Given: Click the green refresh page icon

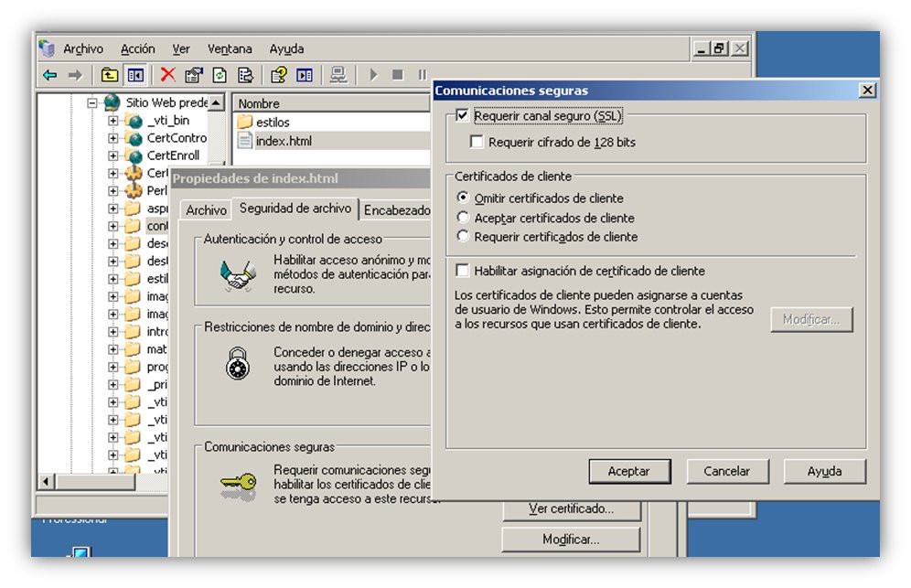Looking at the screenshot, I should point(220,75).
